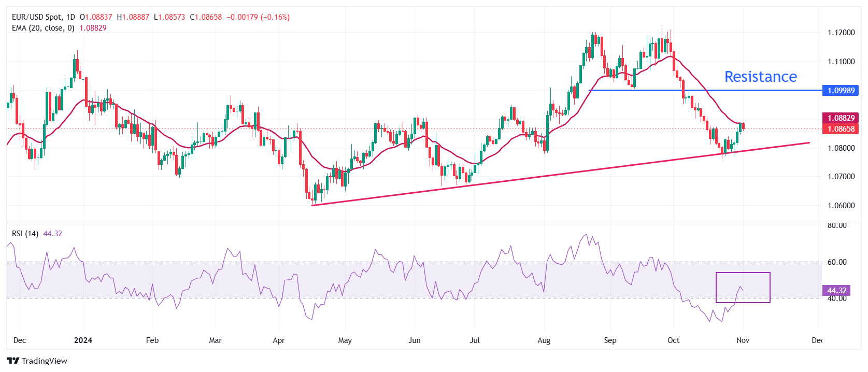Click the blue Resistance text annotation
The height and width of the screenshot is (372, 868).
coord(760,77)
